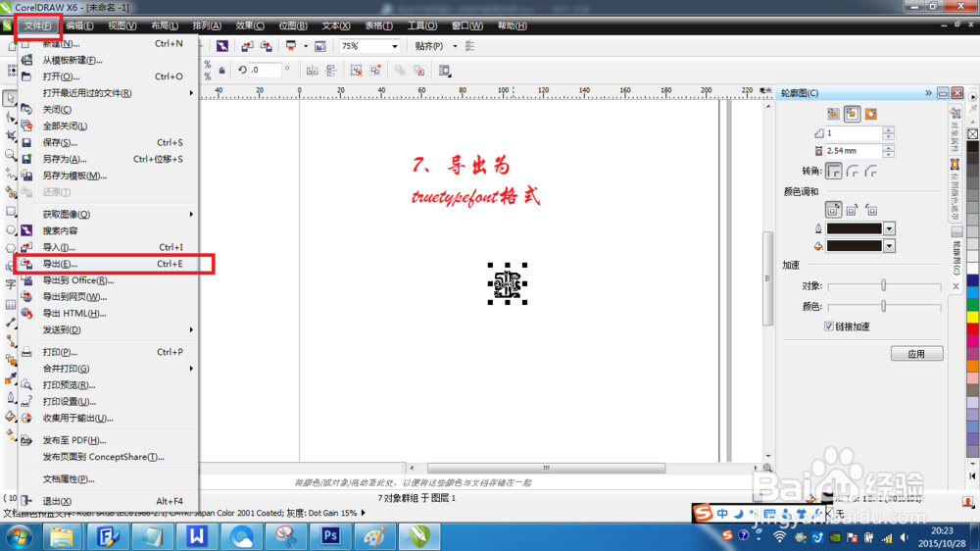Pick the red swatch in color palette
Image resolution: width=980 pixels, height=551 pixels.
pos(972,329)
